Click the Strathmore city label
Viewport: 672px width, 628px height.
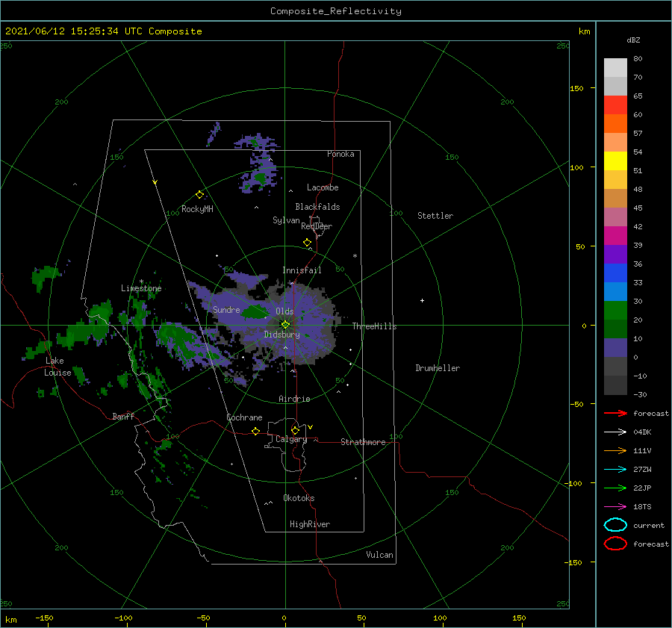(363, 442)
